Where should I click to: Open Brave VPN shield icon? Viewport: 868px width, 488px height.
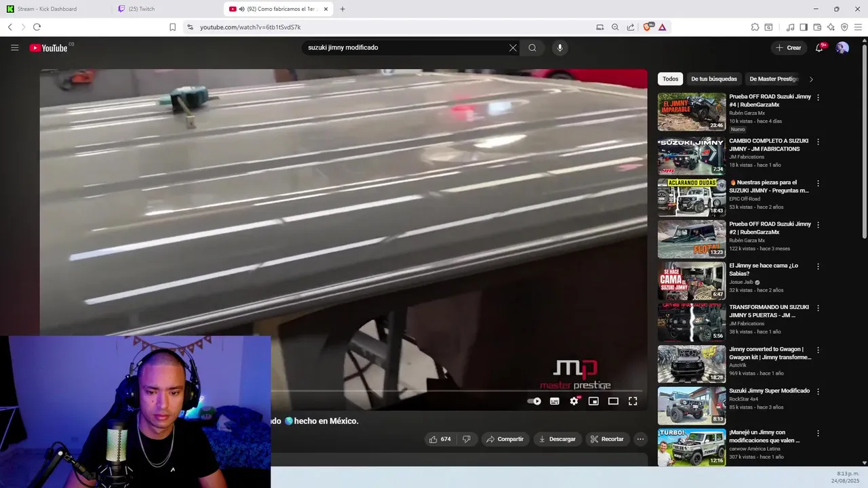click(844, 27)
